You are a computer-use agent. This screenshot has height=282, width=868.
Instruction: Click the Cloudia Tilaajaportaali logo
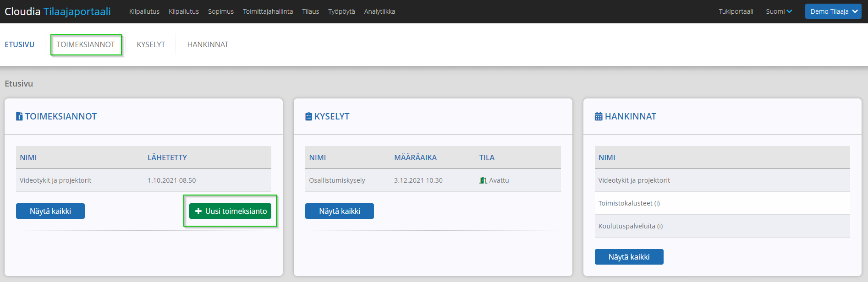pos(58,11)
